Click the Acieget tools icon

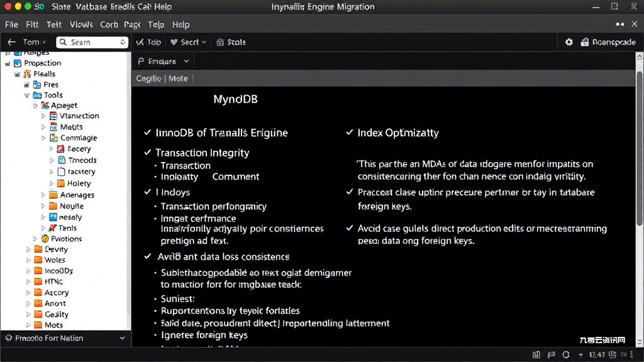tap(45, 106)
